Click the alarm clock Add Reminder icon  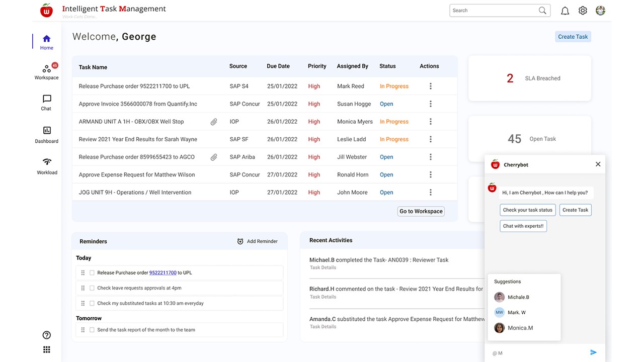(x=240, y=241)
